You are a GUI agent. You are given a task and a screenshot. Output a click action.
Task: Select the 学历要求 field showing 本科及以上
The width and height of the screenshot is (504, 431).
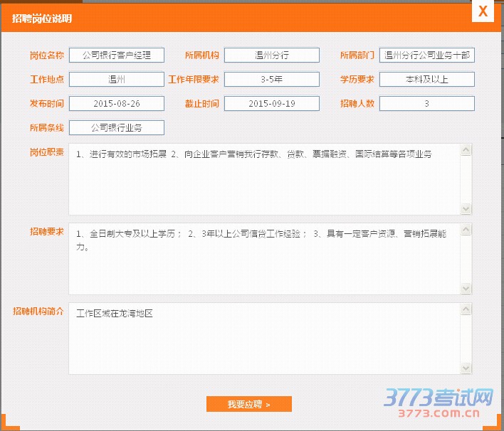(427, 80)
